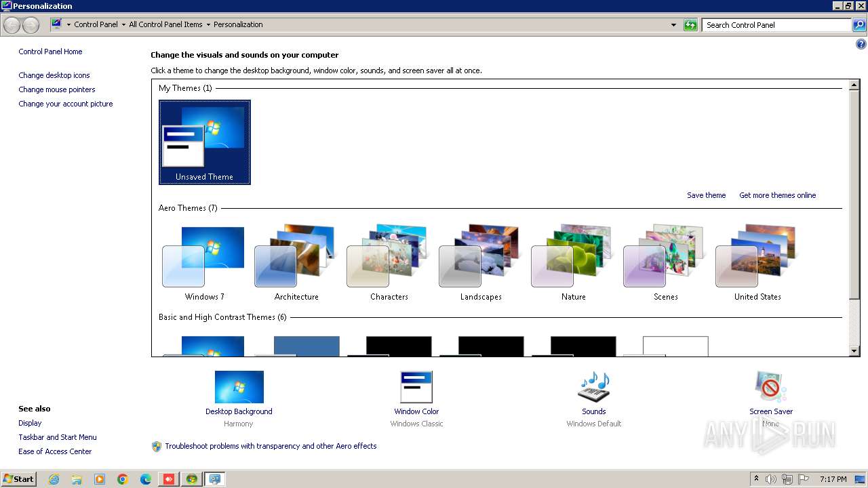This screenshot has height=488, width=868.
Task: Open Change desktop icons
Action: (x=54, y=75)
